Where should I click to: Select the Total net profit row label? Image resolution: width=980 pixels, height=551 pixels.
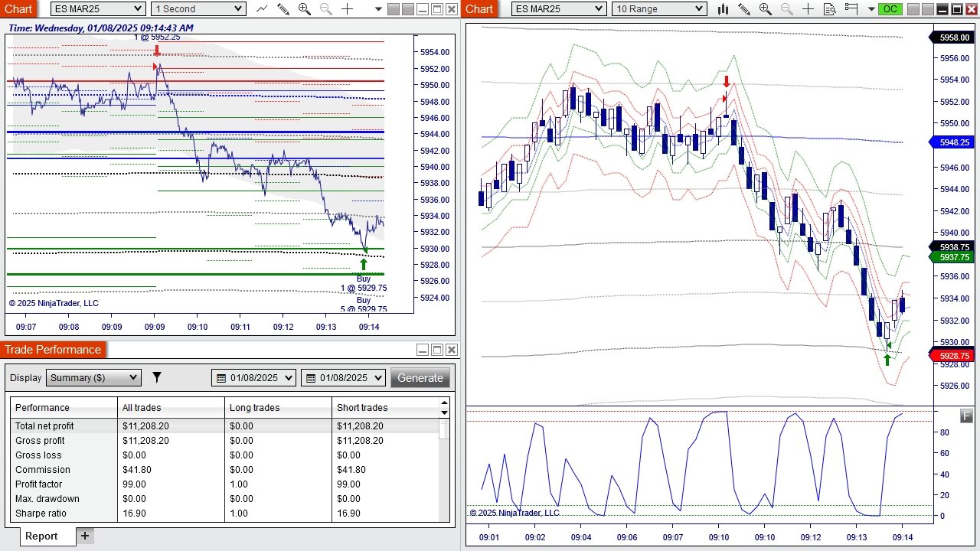click(44, 425)
